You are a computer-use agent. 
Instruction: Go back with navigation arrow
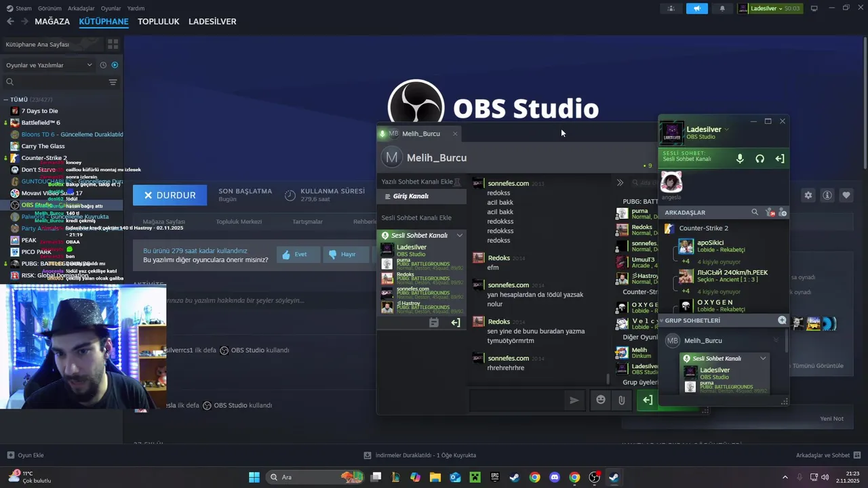10,22
